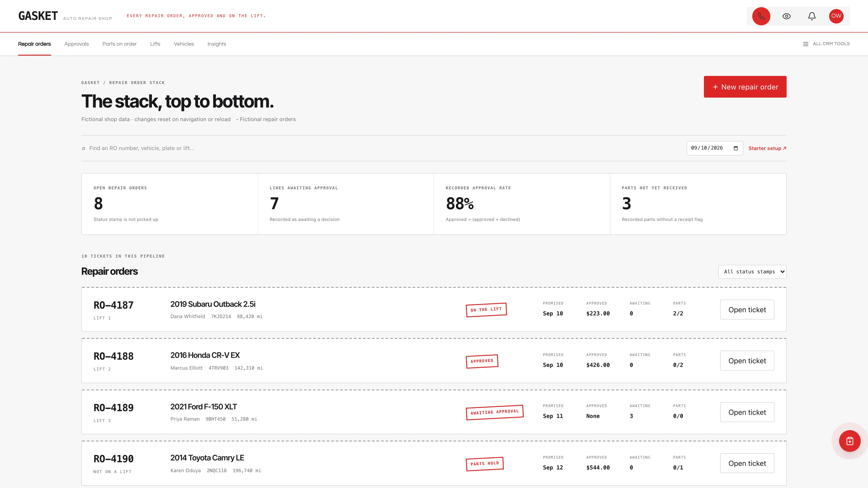
Task: Open ticket for RO-4187 Subaru Outback
Action: pos(747,310)
